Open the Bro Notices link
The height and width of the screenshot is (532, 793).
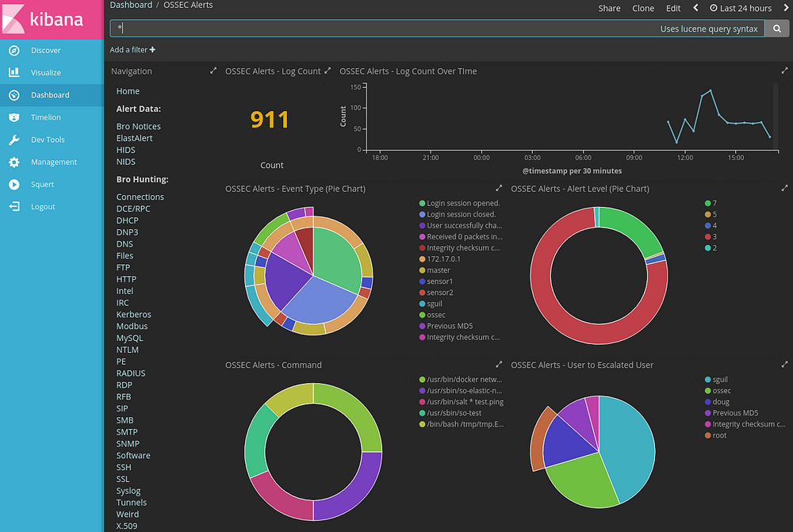[x=139, y=126]
